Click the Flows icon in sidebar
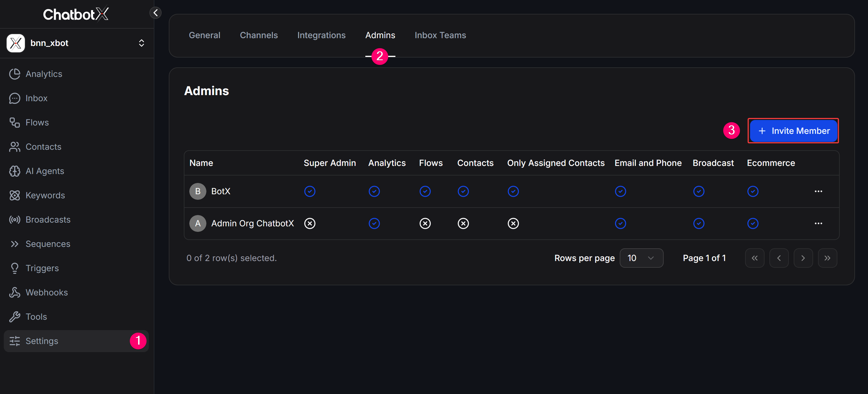868x394 pixels. point(14,122)
